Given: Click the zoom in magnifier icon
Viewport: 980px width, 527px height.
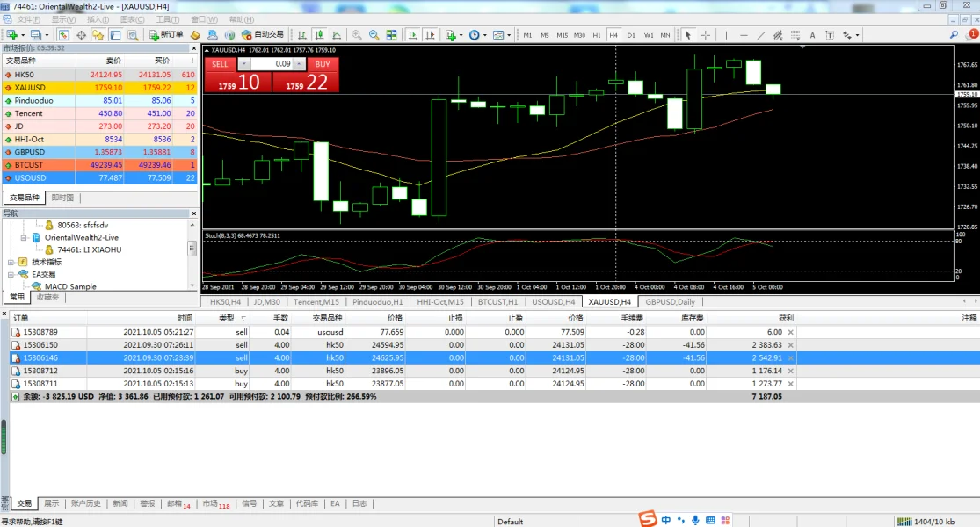Looking at the screenshot, I should tap(357, 35).
